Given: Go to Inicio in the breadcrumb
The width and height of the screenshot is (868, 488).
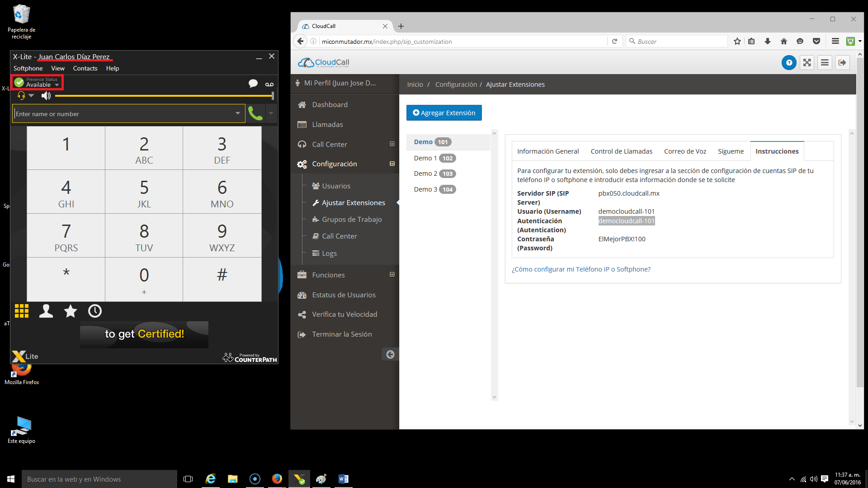Looking at the screenshot, I should coord(415,84).
